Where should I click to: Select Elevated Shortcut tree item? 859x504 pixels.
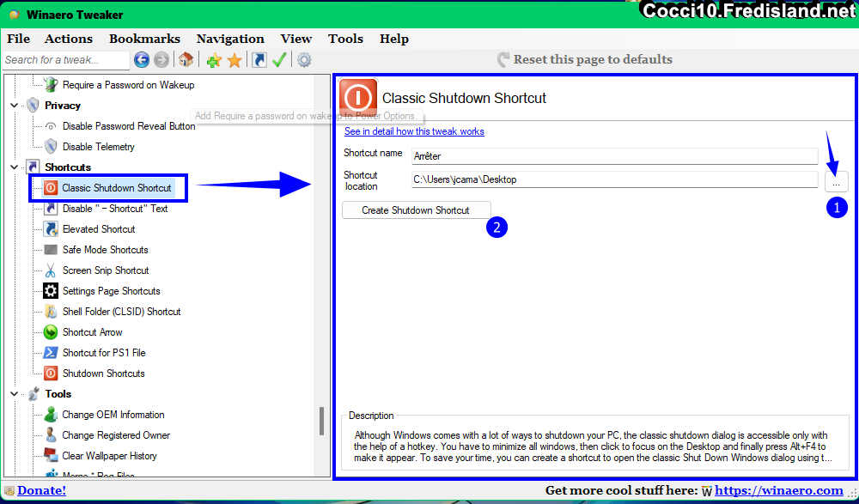99,229
